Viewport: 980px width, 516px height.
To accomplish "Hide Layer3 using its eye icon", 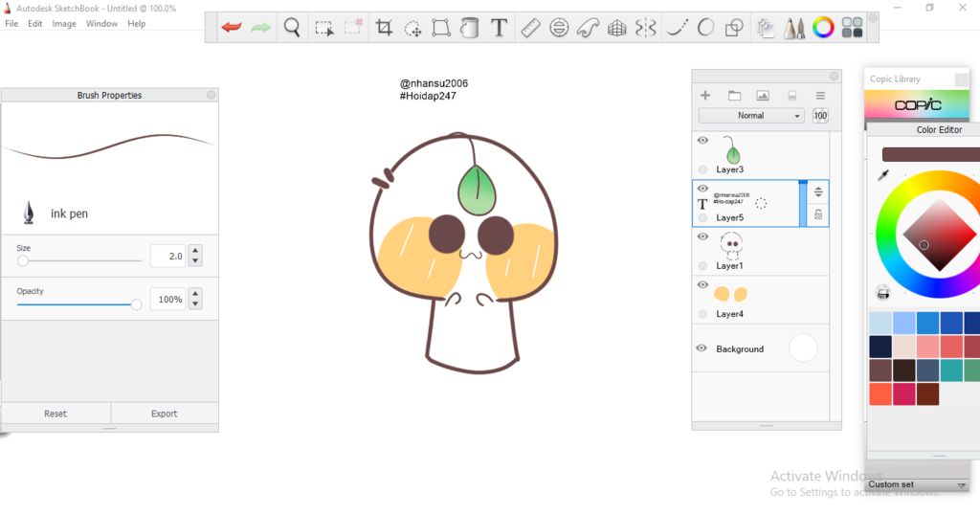I will pos(702,140).
